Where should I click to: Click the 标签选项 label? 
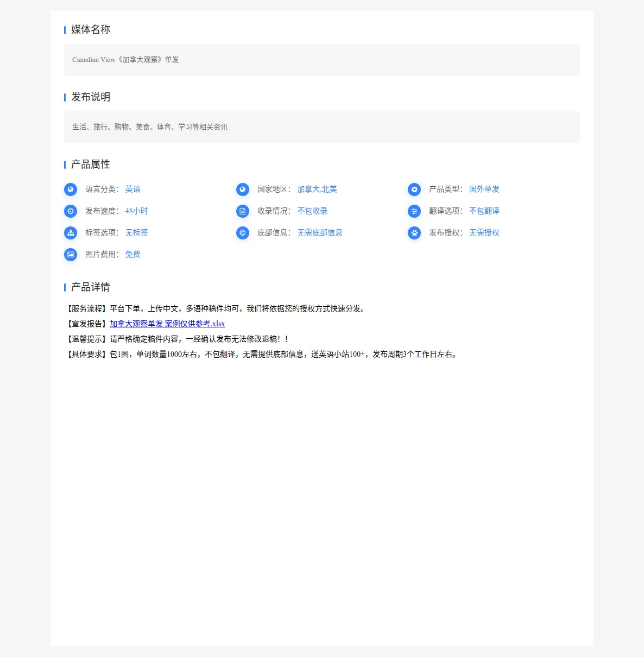point(102,233)
